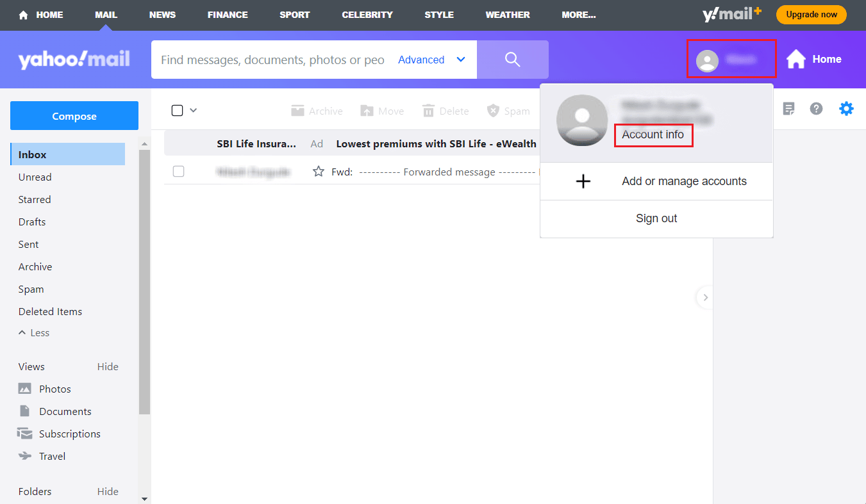Switch to the NEWS tab
Viewport: 866px width, 504px height.
pos(162,15)
